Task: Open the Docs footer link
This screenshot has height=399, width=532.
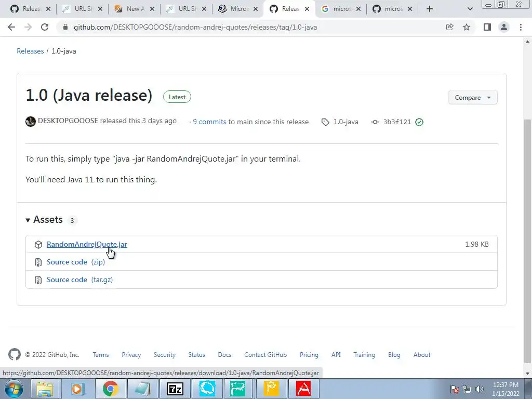Action: (224, 354)
